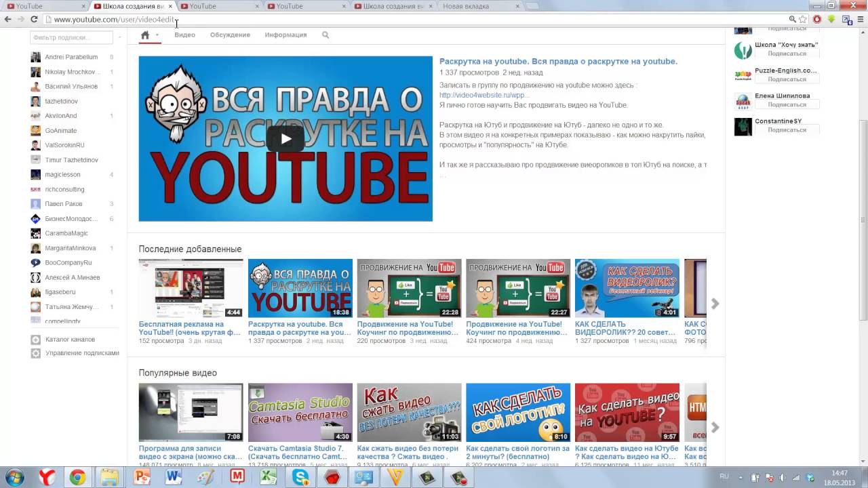Open Paint from the taskbar
The height and width of the screenshot is (488, 868).
205,478
